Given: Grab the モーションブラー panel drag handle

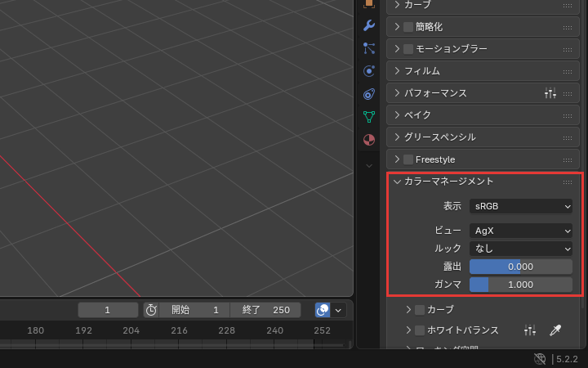Looking at the screenshot, I should point(568,49).
